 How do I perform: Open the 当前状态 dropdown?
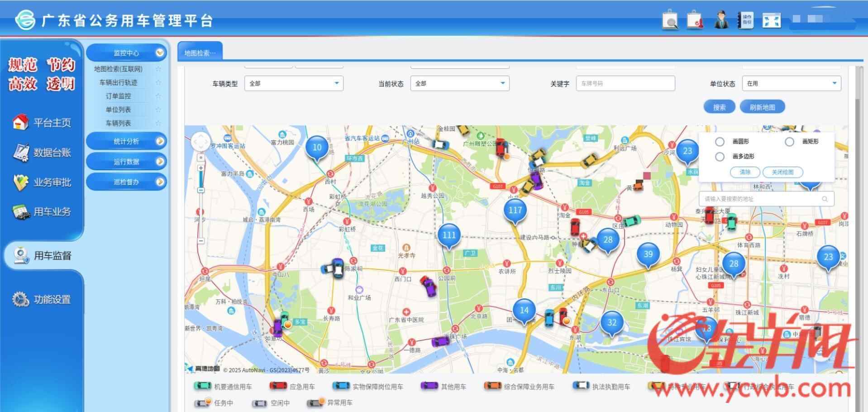[x=459, y=83]
